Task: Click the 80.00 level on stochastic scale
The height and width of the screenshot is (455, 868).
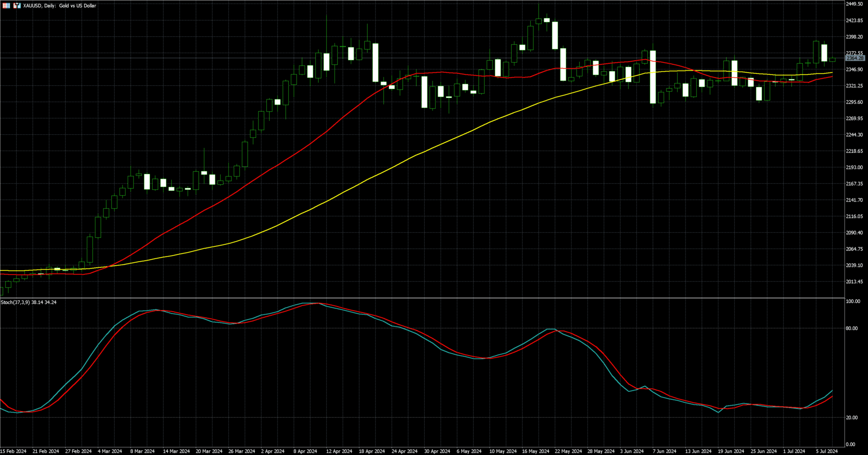Action: (852, 328)
